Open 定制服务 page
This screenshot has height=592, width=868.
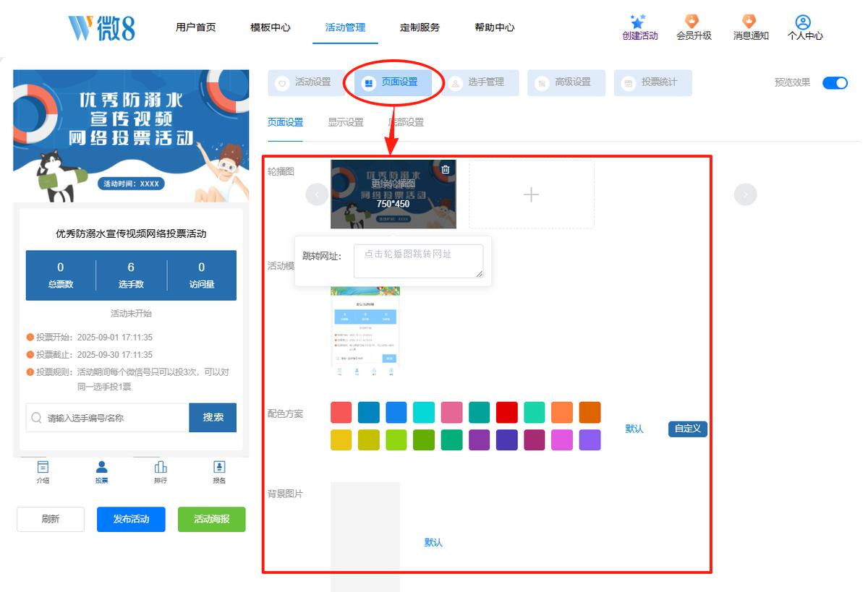pyautogui.click(x=420, y=27)
